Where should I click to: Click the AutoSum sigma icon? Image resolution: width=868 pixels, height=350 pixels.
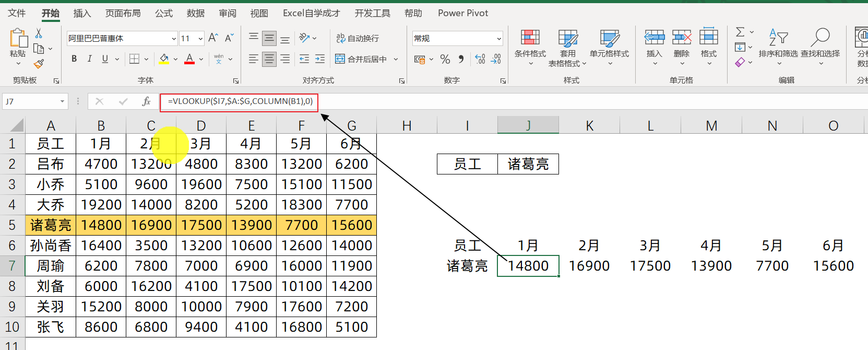point(740,32)
